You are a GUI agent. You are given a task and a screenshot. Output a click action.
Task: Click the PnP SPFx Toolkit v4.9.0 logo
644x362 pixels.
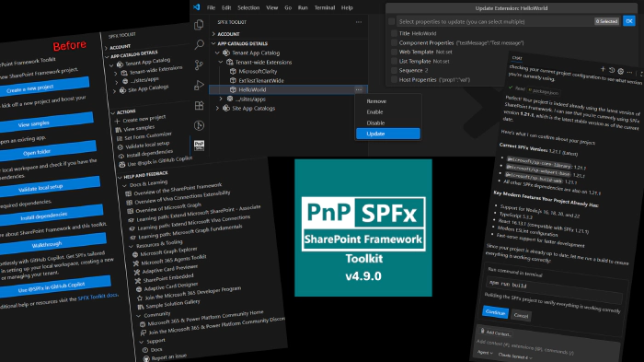coord(363,228)
